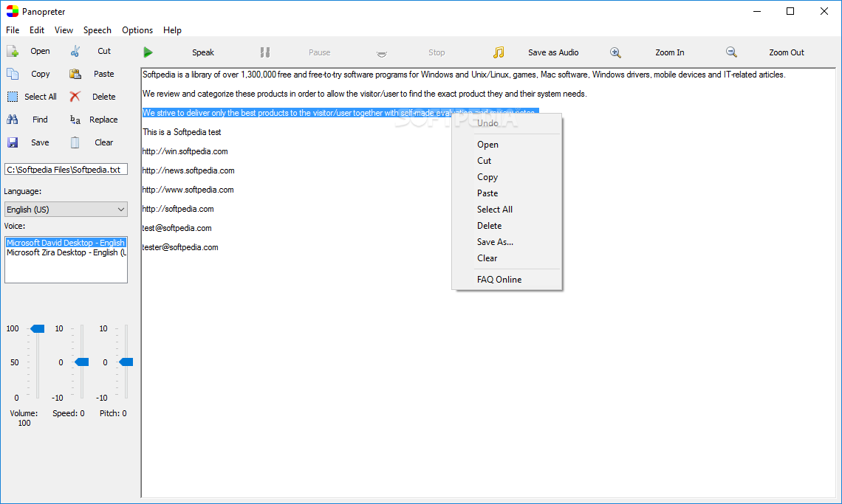Image resolution: width=842 pixels, height=504 pixels.
Task: Select Microsoft David Desktop voice
Action: (66, 243)
